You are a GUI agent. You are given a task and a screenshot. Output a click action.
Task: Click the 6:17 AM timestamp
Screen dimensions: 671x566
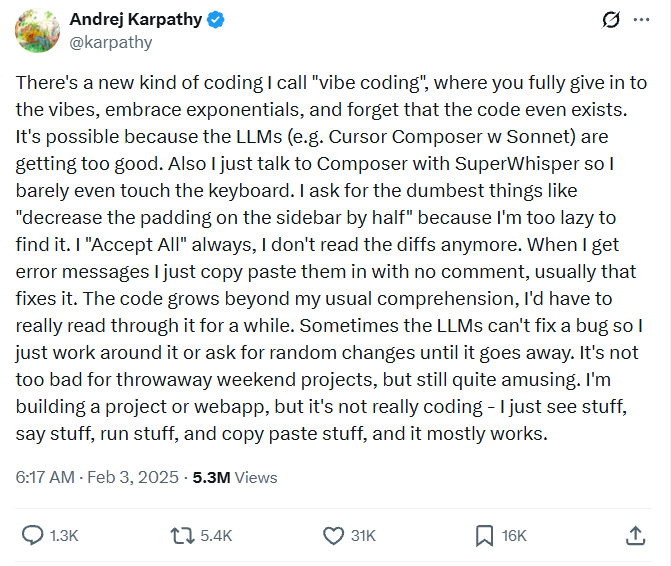pos(44,478)
